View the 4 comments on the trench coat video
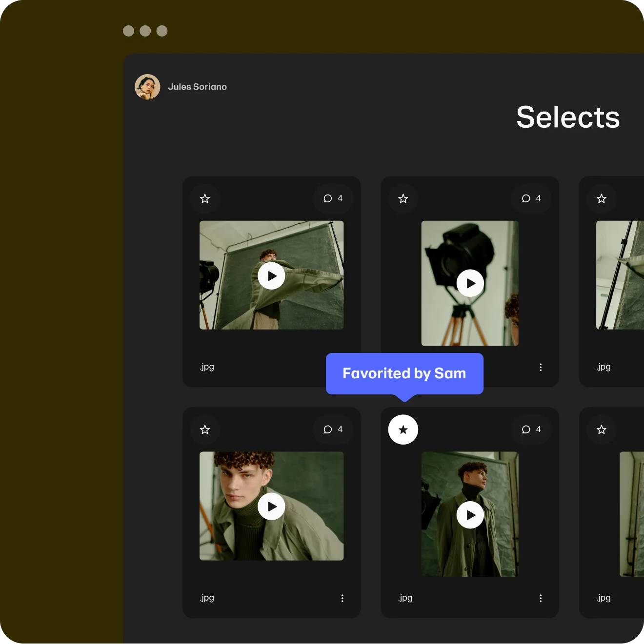The width and height of the screenshot is (644, 644). pyautogui.click(x=531, y=429)
